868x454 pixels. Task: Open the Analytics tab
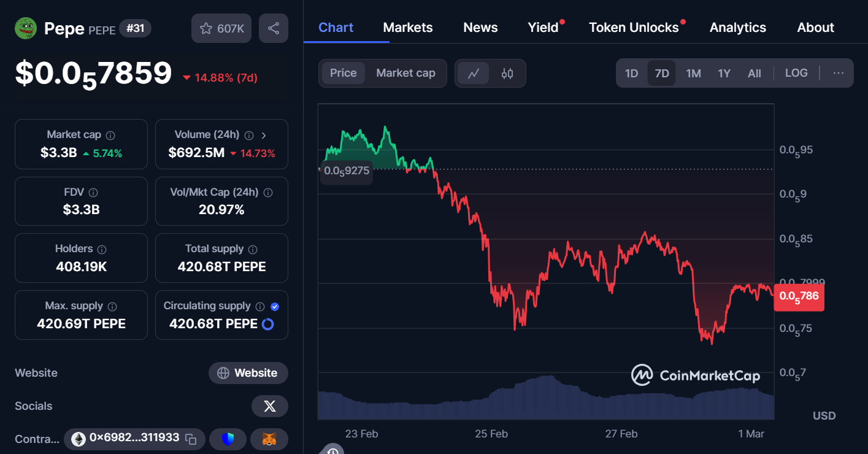(x=738, y=28)
